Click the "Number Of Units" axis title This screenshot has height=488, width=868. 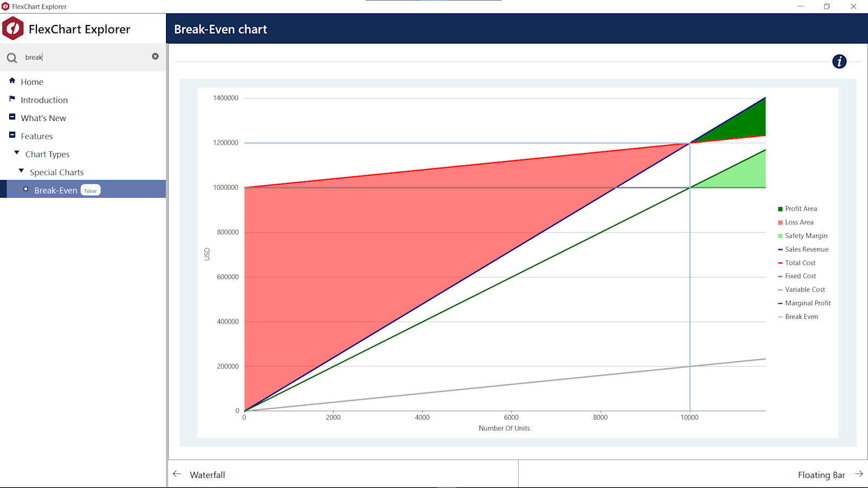pyautogui.click(x=505, y=428)
